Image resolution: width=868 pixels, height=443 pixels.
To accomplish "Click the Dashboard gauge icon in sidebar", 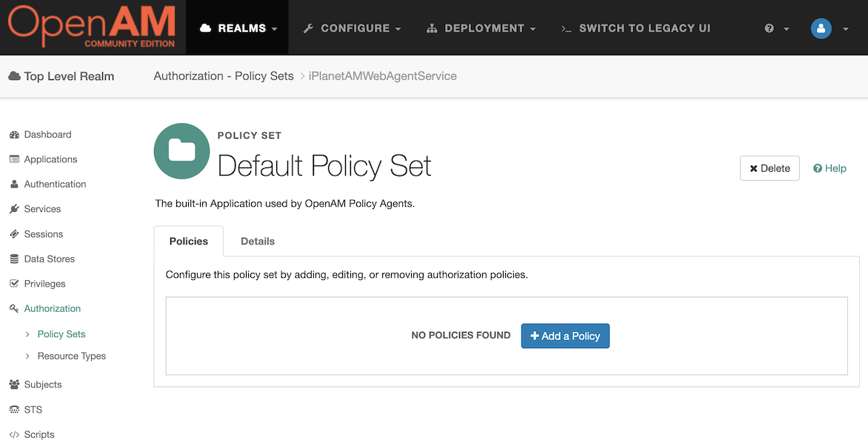I will (x=14, y=135).
